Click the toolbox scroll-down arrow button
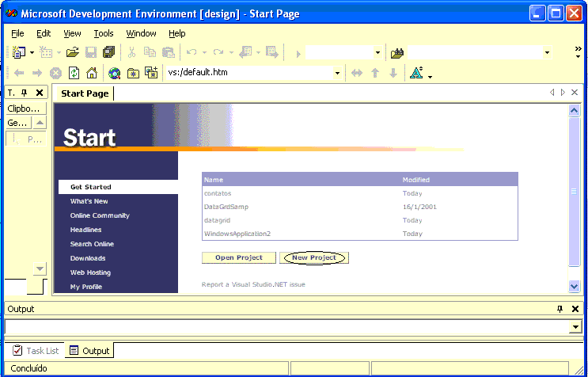588x377 pixels. pyautogui.click(x=40, y=268)
